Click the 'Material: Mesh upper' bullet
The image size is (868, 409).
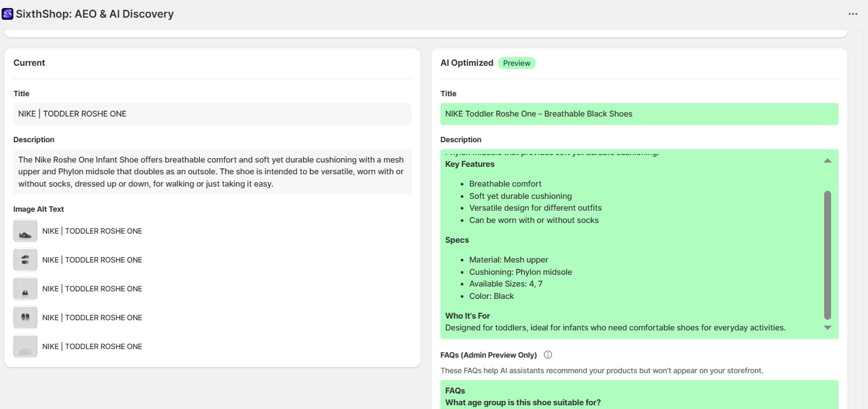click(509, 260)
